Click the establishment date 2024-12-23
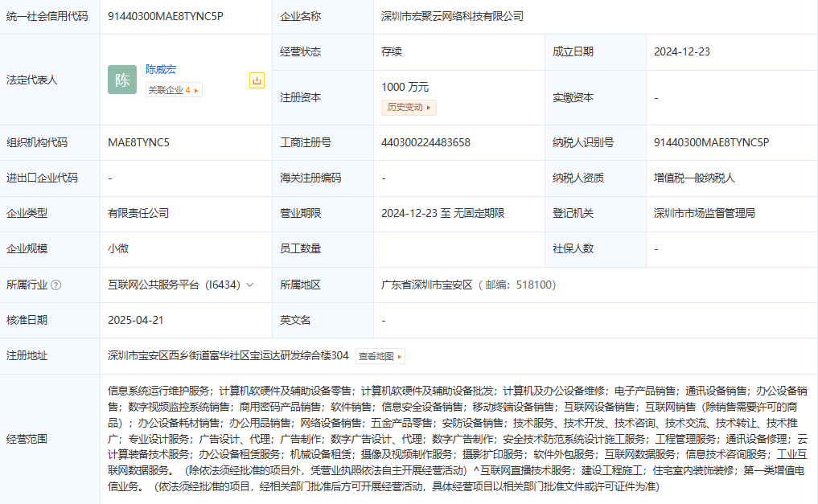 click(x=682, y=51)
